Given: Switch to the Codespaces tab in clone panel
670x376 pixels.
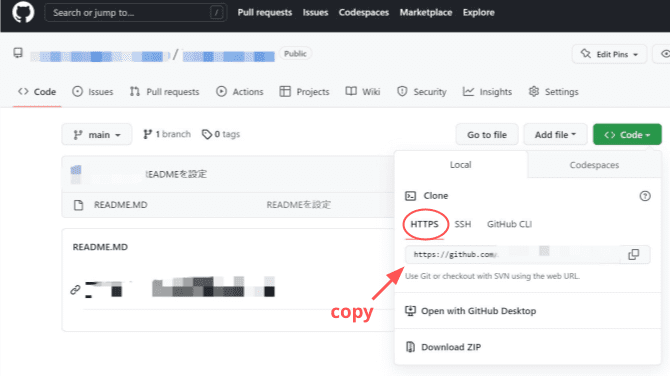Looking at the screenshot, I should 594,165.
